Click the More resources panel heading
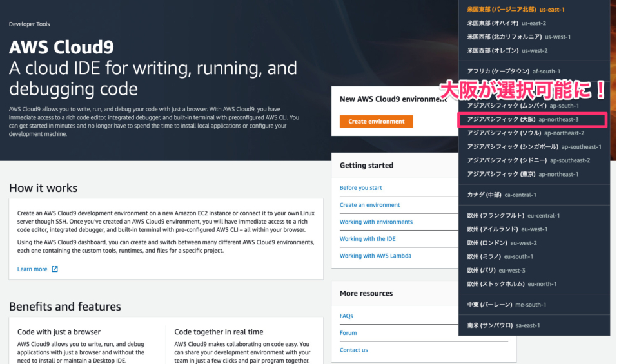The image size is (619, 364). 366,293
